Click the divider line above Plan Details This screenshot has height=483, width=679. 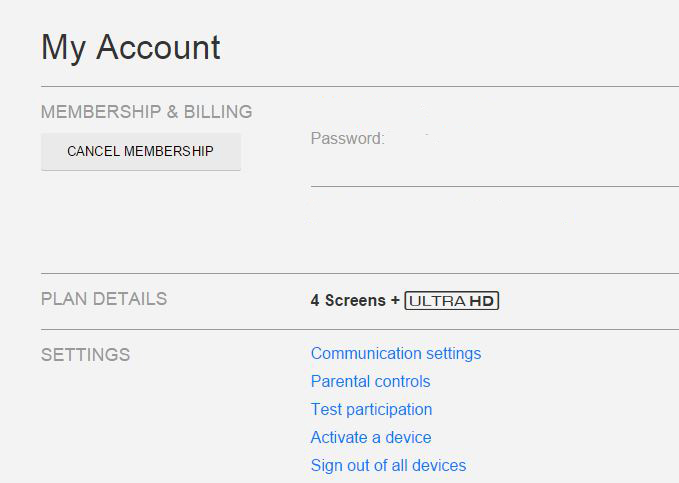360,273
